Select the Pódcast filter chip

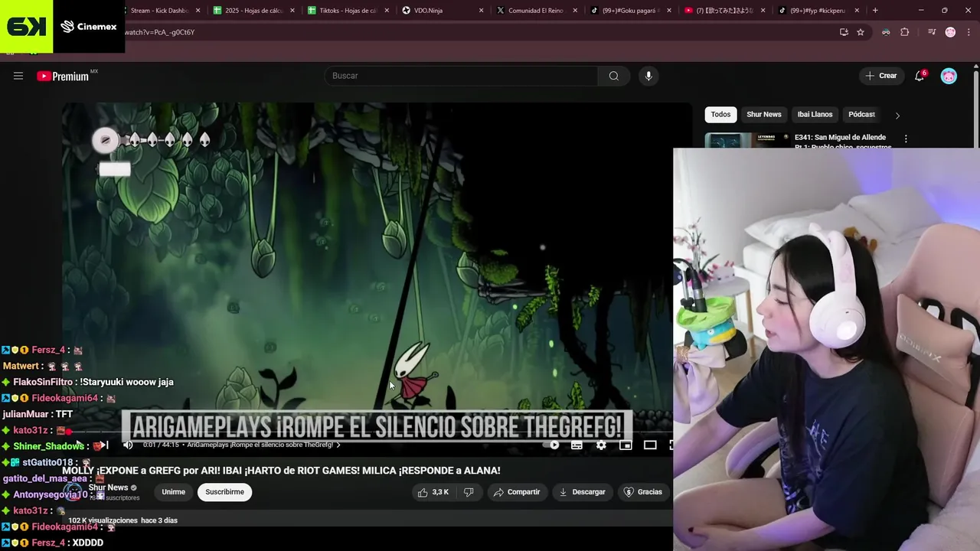click(861, 114)
